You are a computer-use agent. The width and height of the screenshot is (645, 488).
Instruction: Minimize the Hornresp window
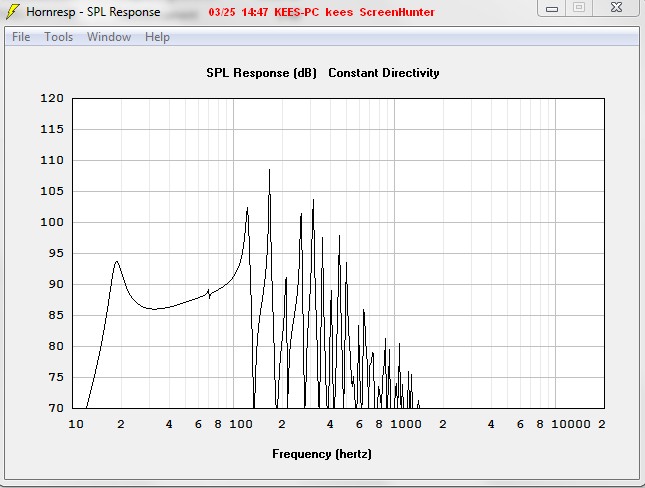552,8
